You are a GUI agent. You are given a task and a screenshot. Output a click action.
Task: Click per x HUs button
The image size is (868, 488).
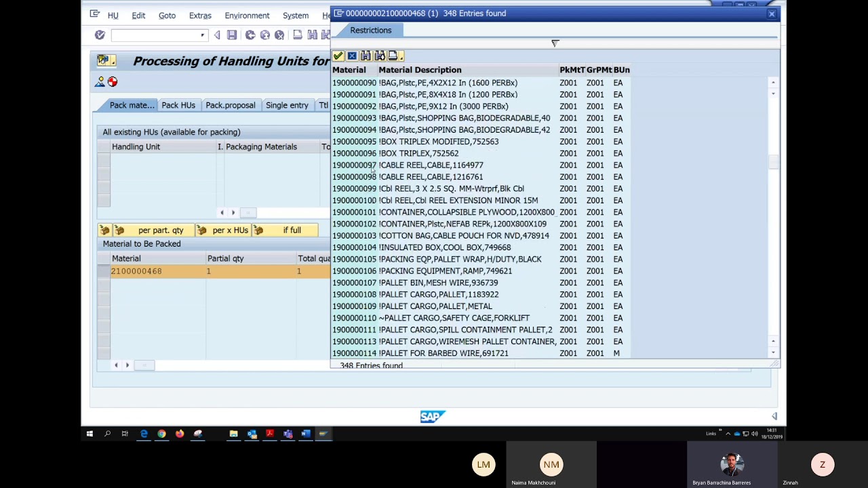(x=224, y=230)
